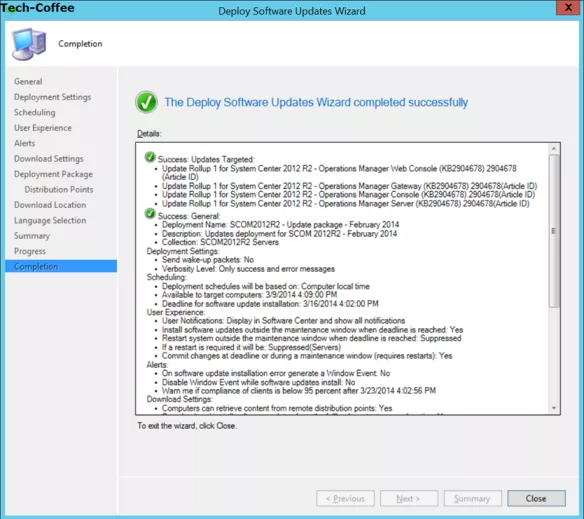Select the Progress step

click(x=30, y=251)
